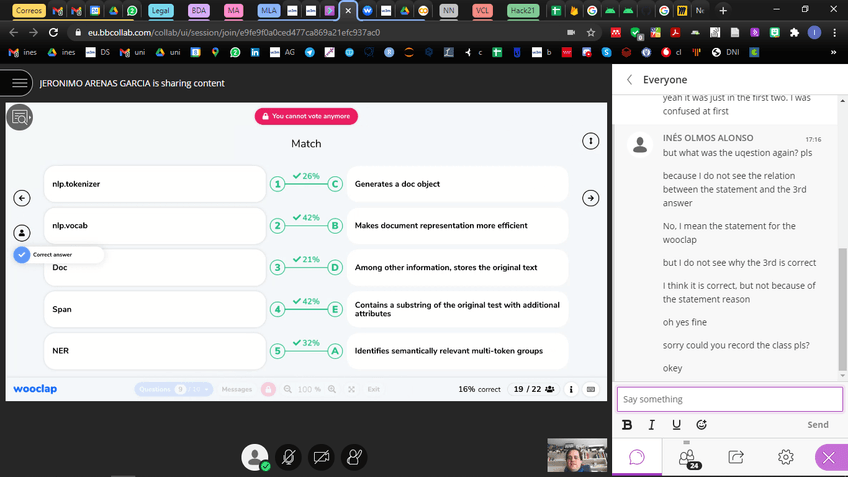Apply underline formatting to chat message
The height and width of the screenshot is (477, 848).
[x=677, y=425]
